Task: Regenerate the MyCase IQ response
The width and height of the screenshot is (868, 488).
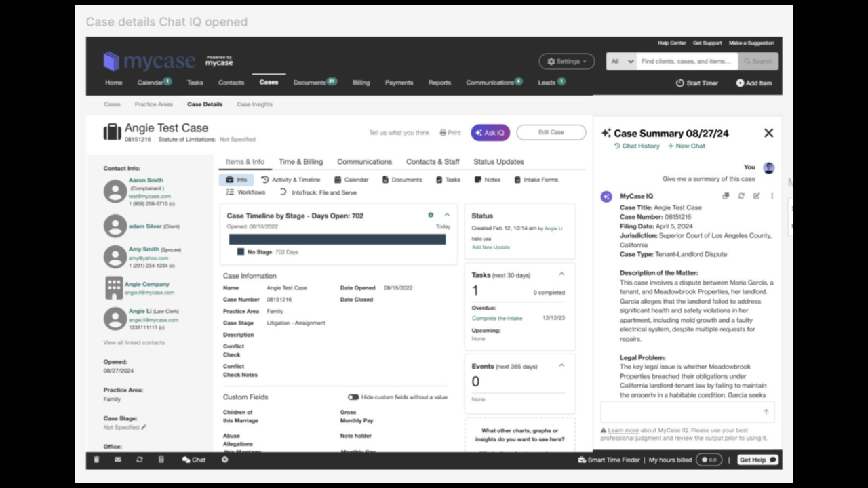Action: pyautogui.click(x=741, y=196)
